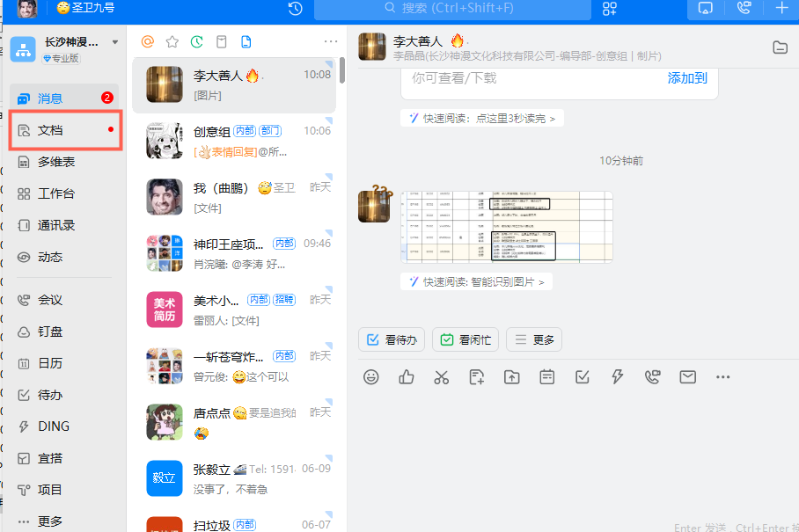Open chat list more options (three dots)

pos(331,41)
